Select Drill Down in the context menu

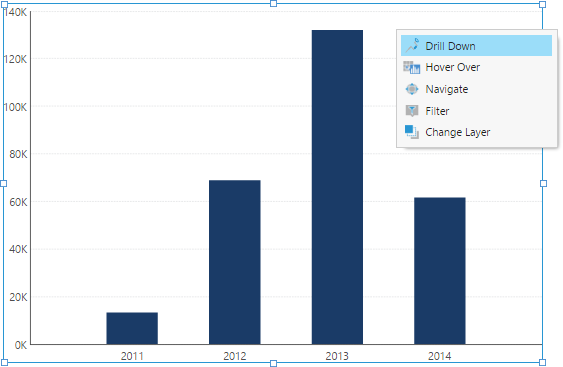476,46
